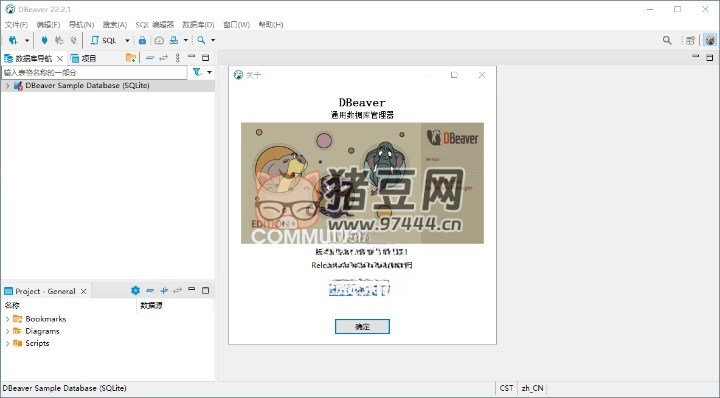Expand the DBeaver Sample Database node
Screen dimensions: 720x398
pos(7,86)
